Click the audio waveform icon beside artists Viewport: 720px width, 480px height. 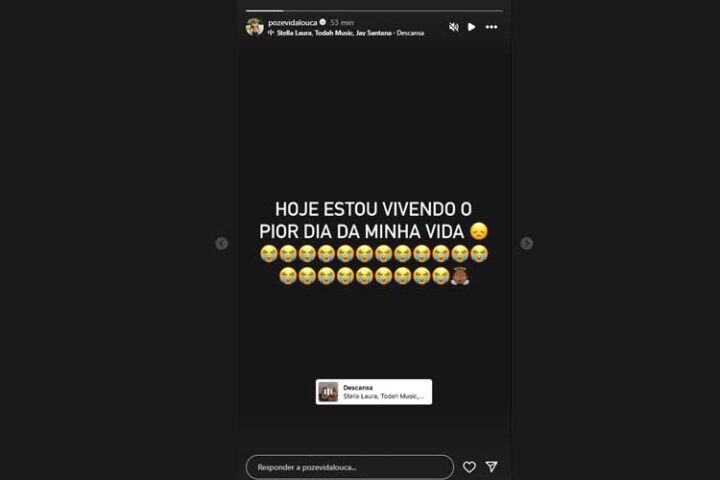tap(271, 33)
